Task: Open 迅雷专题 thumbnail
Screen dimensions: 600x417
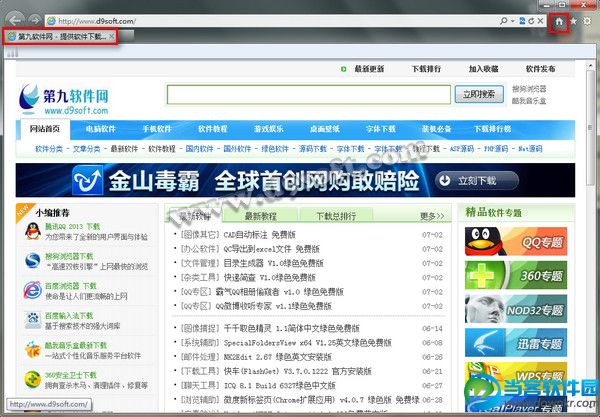Action: point(516,342)
